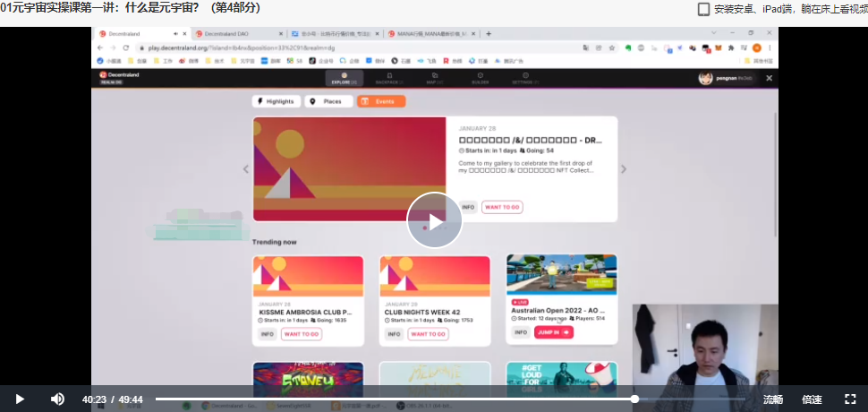Click the tab search chevron in Chrome
Viewport: 868px width, 412px height.
713,33
